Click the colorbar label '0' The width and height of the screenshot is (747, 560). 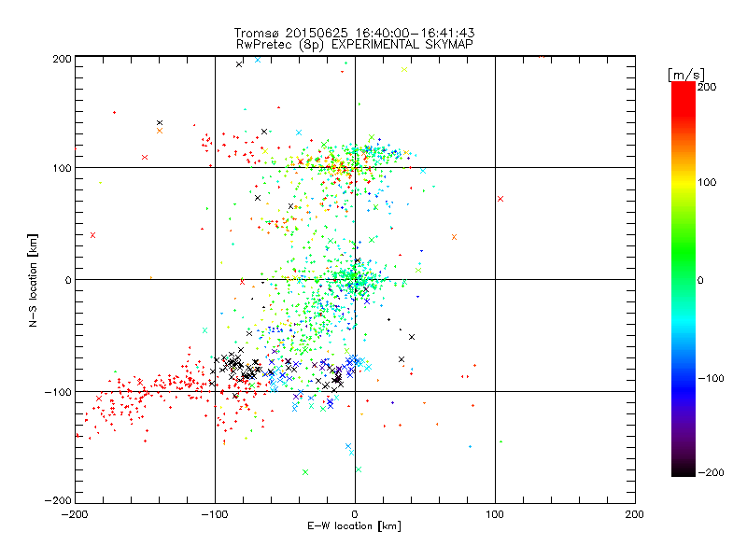pyautogui.click(x=700, y=280)
